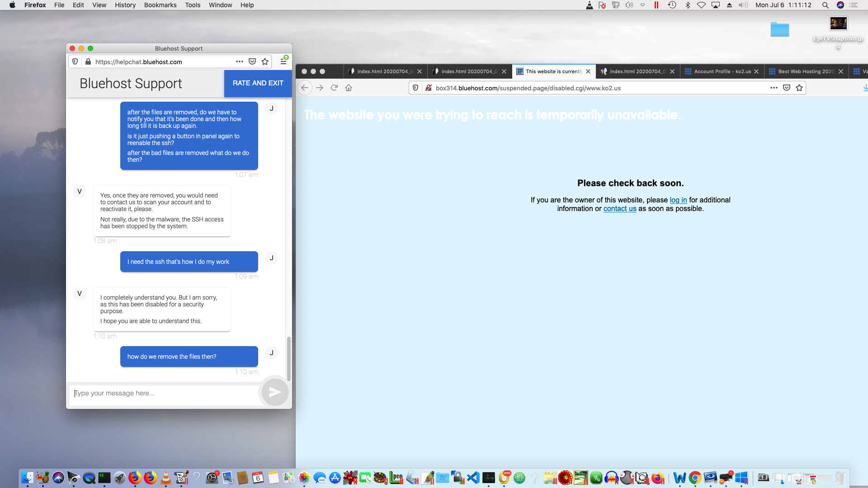Open Finder from the Dock
The width and height of the screenshot is (868, 488).
pyautogui.click(x=28, y=478)
